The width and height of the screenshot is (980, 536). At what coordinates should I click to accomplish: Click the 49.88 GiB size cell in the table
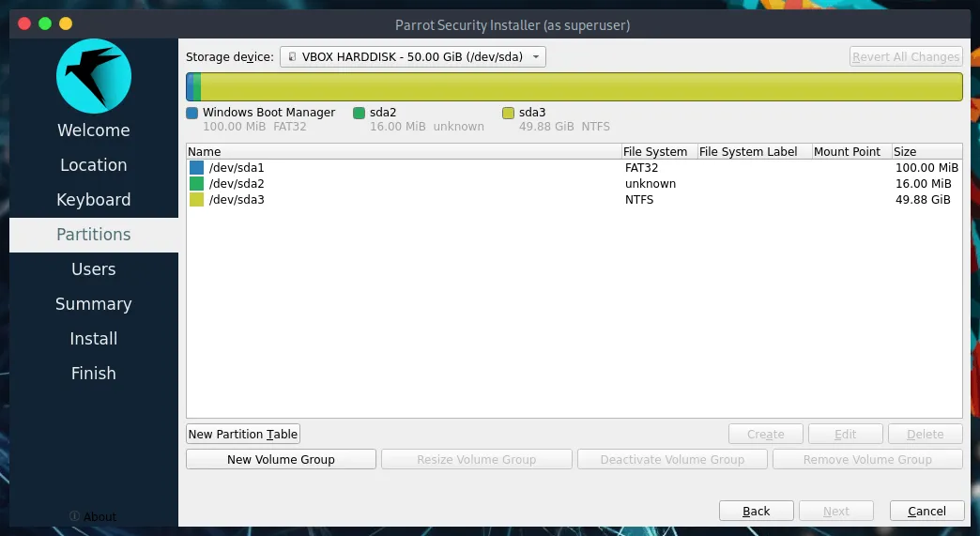click(x=923, y=199)
